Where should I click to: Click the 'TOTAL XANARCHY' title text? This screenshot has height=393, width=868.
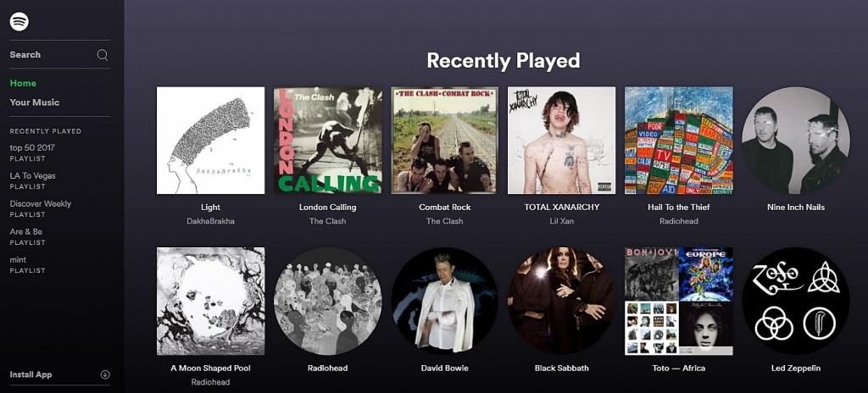[x=561, y=208]
